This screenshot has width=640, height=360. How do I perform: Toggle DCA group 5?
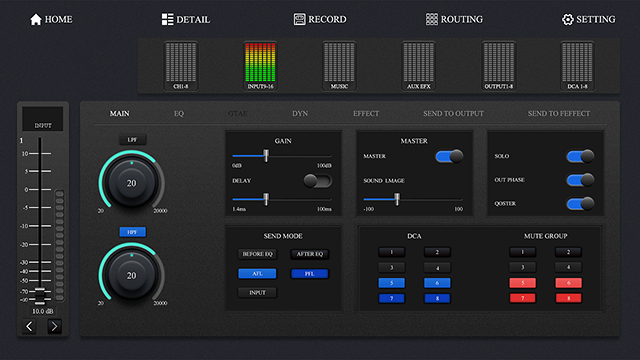pyautogui.click(x=391, y=283)
